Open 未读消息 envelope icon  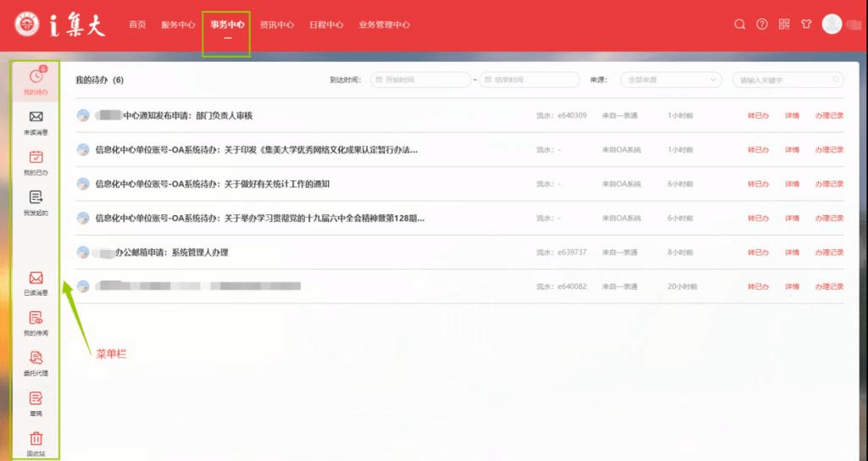[36, 119]
